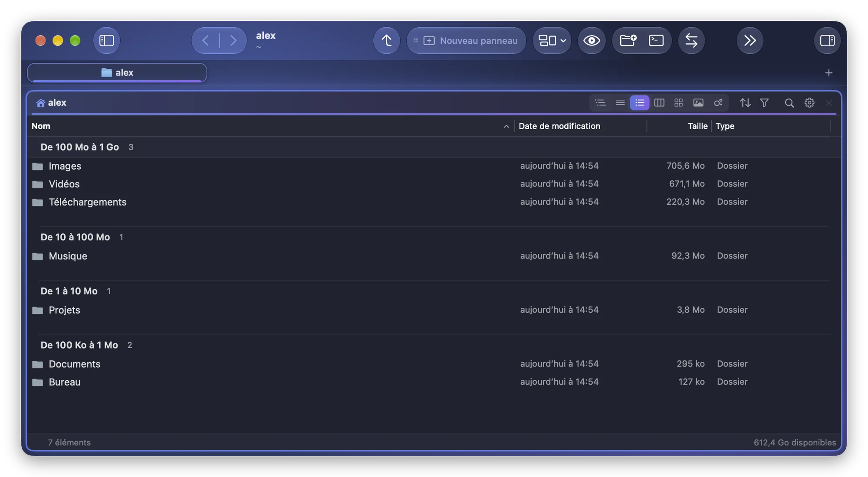Image resolution: width=868 pixels, height=477 pixels.
Task: Add a new tab
Action: 829,73
